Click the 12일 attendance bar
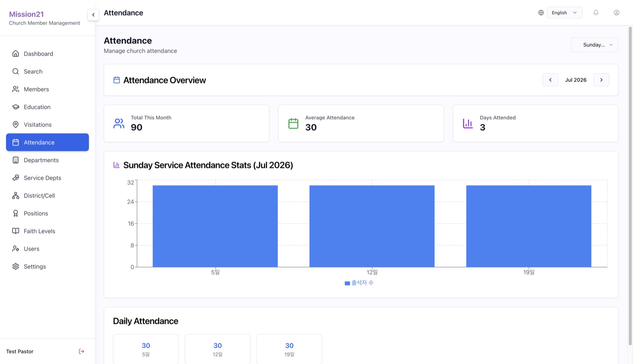The image size is (633, 364). coord(372,226)
